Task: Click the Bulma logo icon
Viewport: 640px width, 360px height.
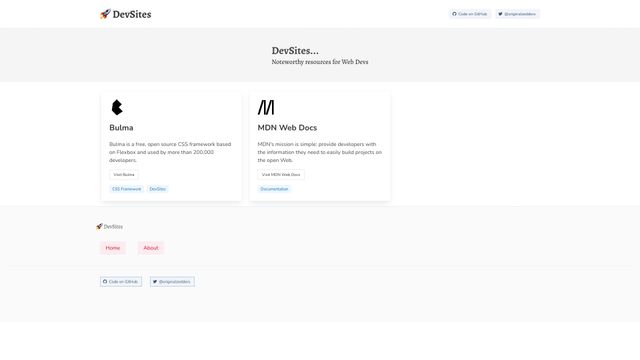Action: tap(117, 107)
